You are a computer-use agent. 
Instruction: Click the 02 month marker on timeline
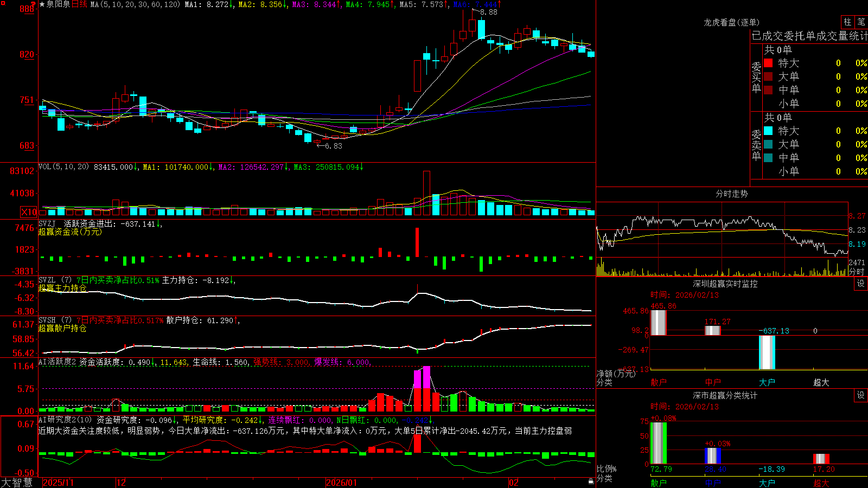514,483
